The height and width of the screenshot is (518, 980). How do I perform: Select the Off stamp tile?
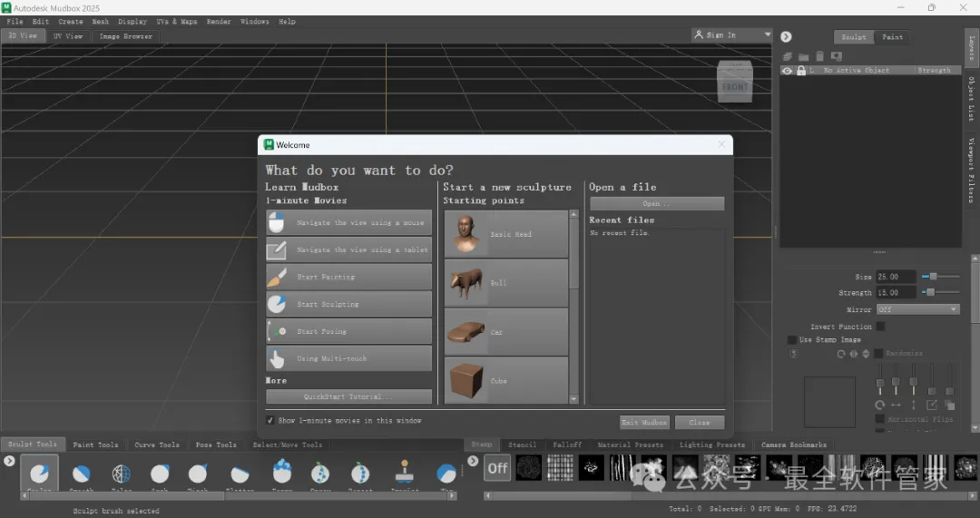497,468
